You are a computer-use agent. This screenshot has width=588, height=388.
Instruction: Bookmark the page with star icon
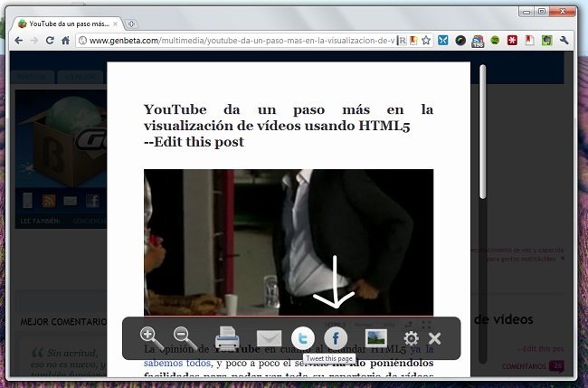click(426, 41)
